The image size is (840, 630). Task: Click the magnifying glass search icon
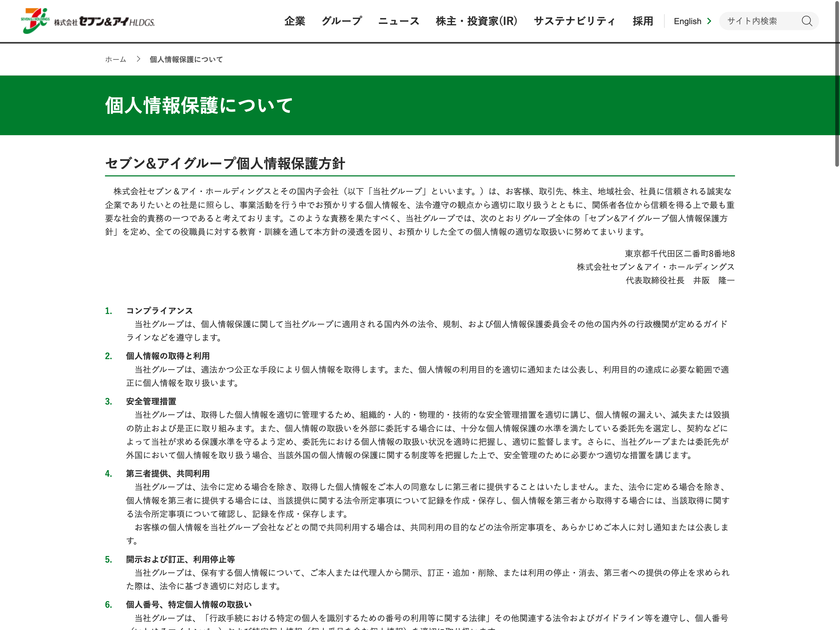coord(807,21)
